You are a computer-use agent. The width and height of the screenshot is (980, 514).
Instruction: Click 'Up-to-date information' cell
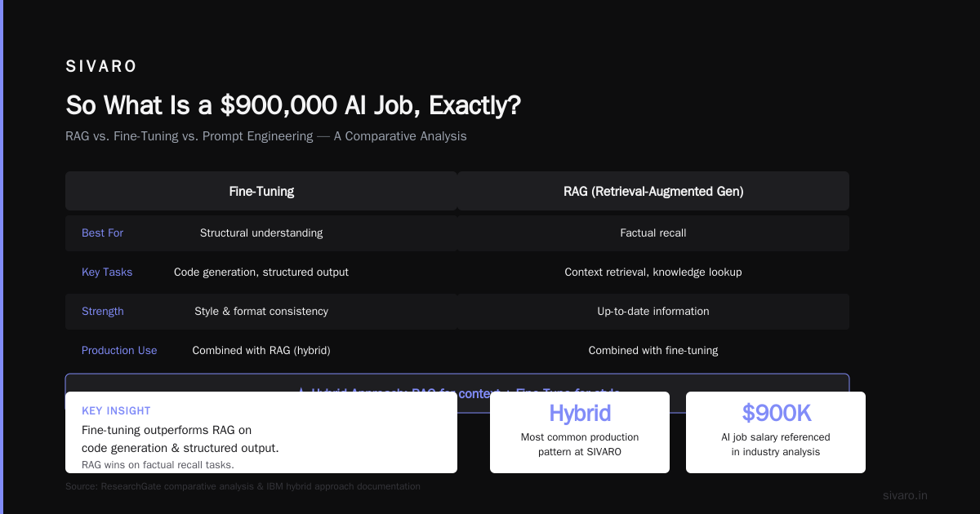[653, 311]
